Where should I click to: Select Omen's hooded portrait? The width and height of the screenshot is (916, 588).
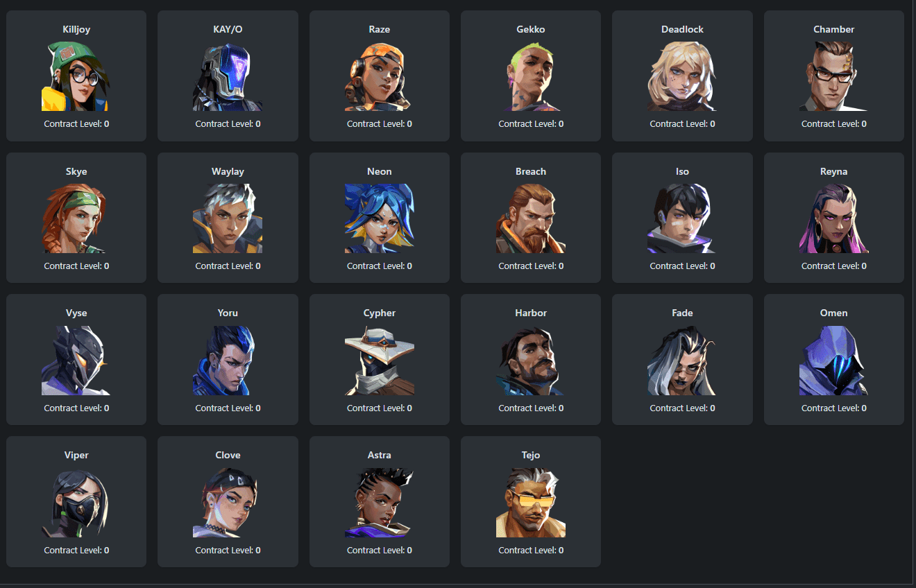834,361
